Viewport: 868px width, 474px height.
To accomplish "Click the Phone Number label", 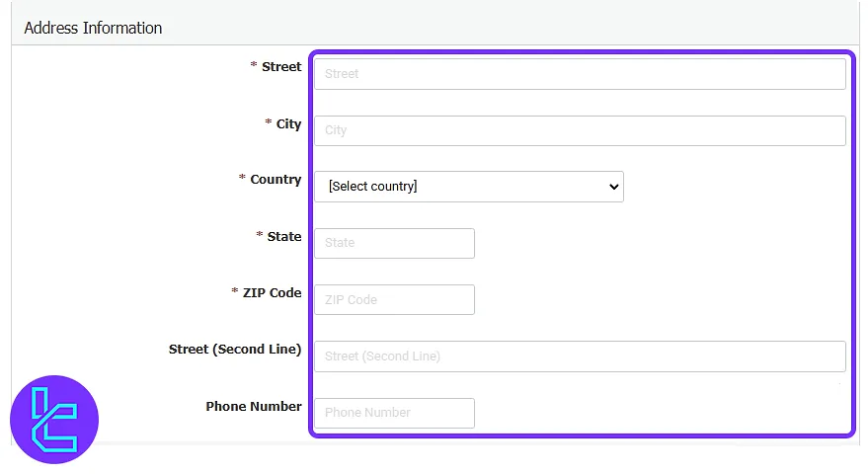I will 254,407.
